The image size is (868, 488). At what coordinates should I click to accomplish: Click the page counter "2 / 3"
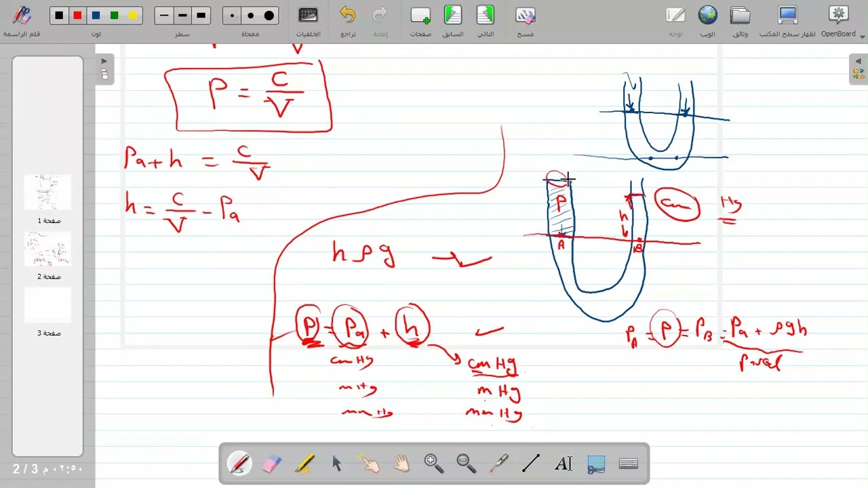point(25,469)
